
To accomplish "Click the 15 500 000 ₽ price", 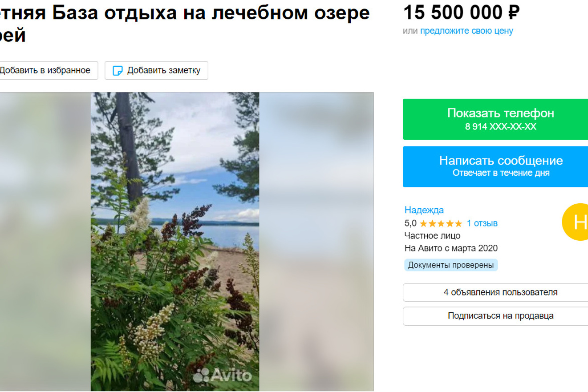I will pos(461,12).
